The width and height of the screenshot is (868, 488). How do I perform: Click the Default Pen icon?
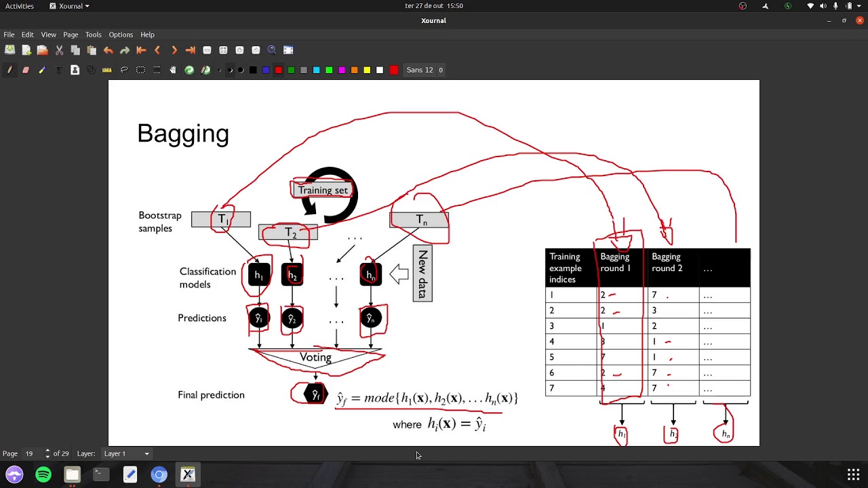coord(205,70)
